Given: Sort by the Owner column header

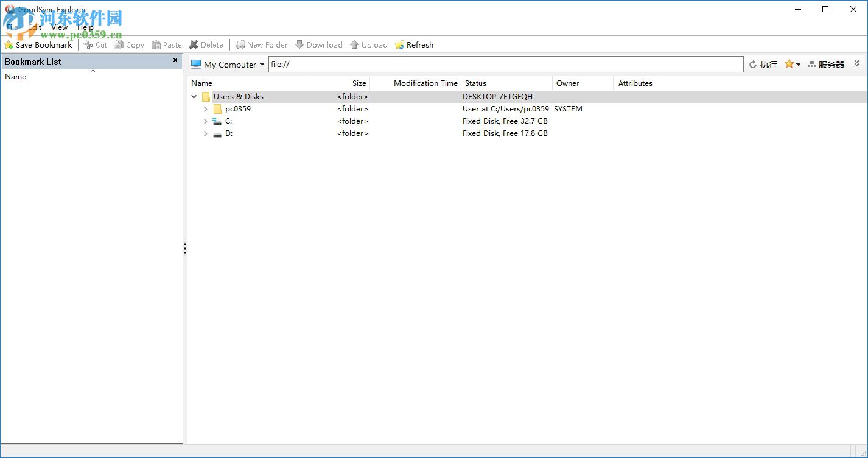Looking at the screenshot, I should coord(583,83).
